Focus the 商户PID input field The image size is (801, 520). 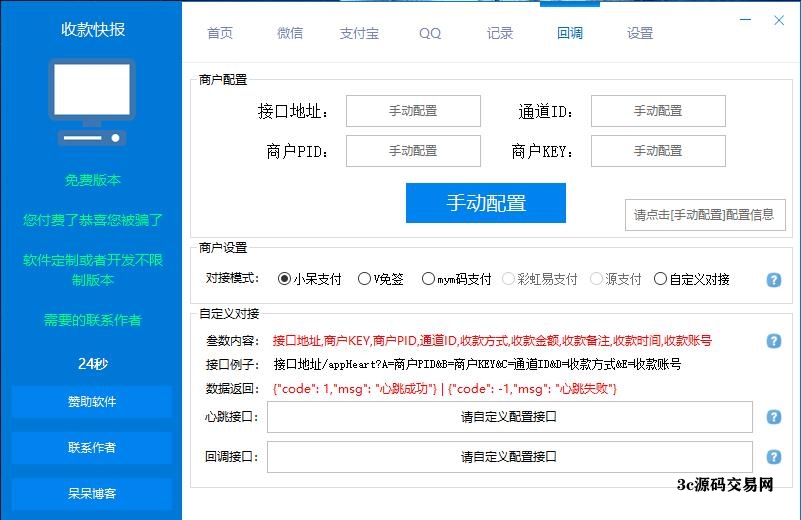pos(413,151)
